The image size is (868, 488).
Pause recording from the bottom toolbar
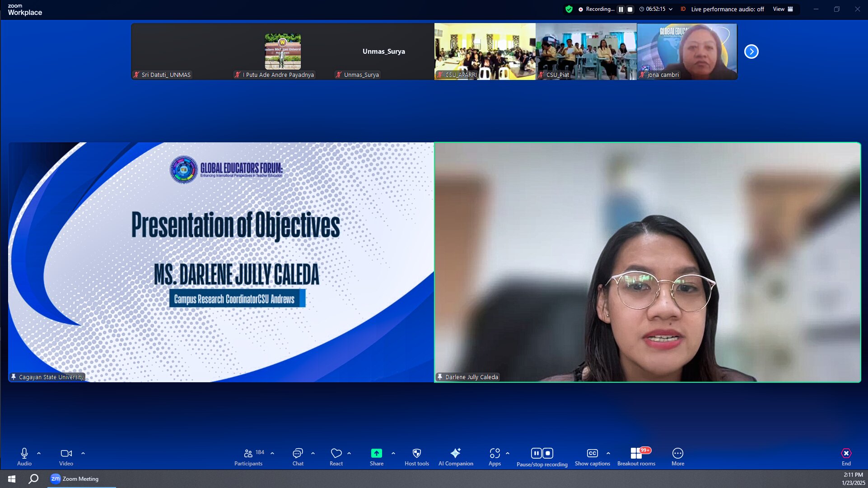[x=536, y=453]
